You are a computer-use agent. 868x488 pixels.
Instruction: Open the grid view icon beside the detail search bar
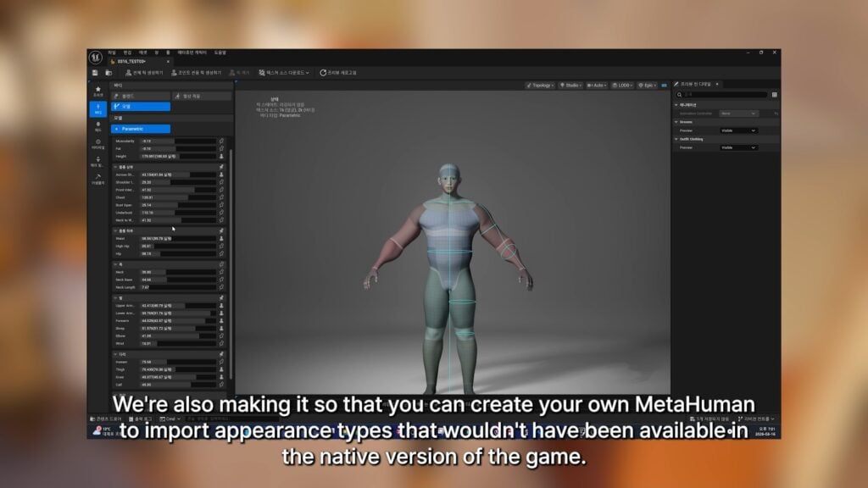[x=774, y=95]
